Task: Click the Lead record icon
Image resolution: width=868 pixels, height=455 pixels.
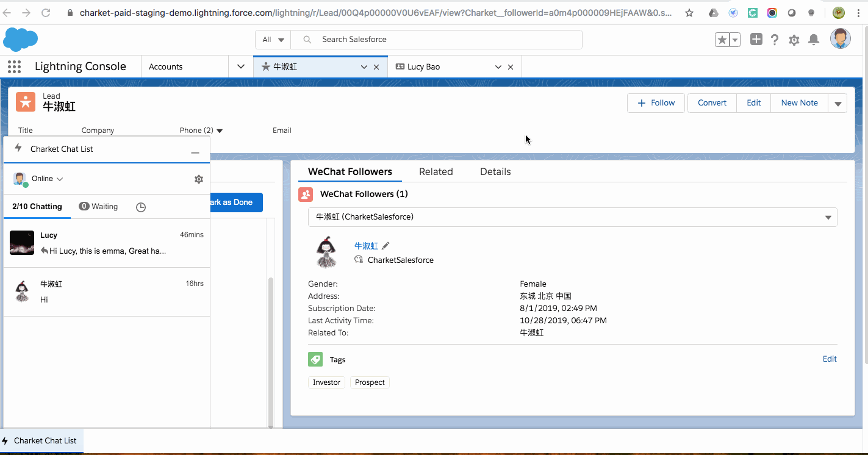Action: pyautogui.click(x=26, y=102)
